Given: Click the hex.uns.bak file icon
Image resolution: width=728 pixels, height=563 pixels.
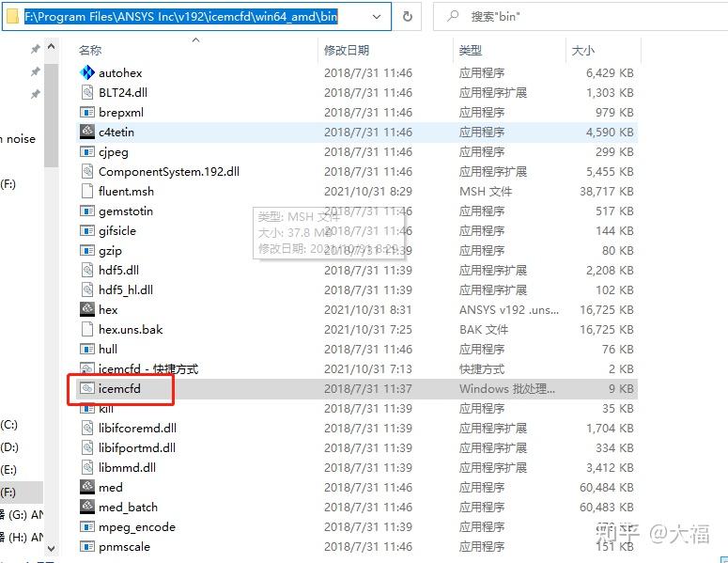Looking at the screenshot, I should (87, 329).
